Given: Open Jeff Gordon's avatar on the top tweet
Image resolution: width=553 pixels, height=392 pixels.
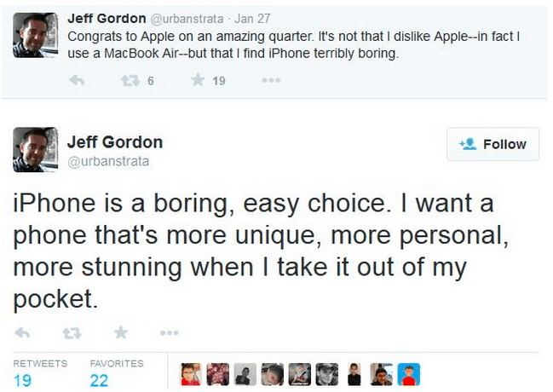Looking at the screenshot, I should [35, 34].
